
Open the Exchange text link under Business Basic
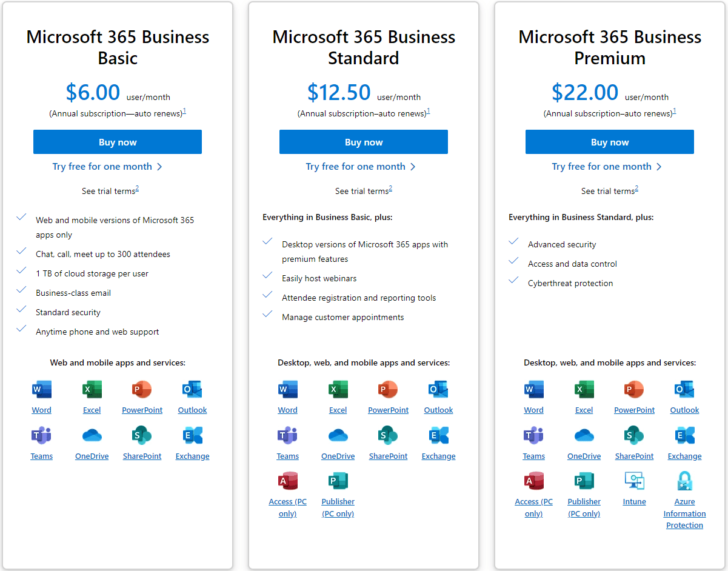coord(192,456)
